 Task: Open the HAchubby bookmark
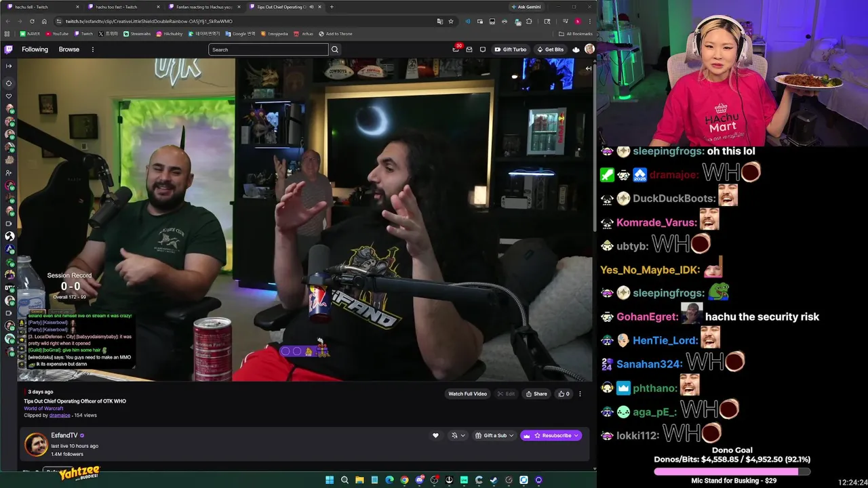point(169,33)
